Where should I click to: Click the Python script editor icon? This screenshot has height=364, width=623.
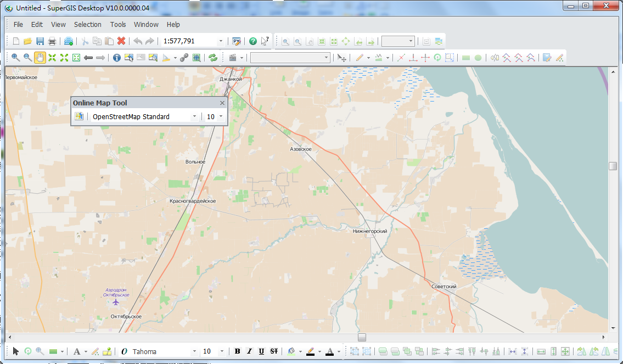(x=237, y=41)
